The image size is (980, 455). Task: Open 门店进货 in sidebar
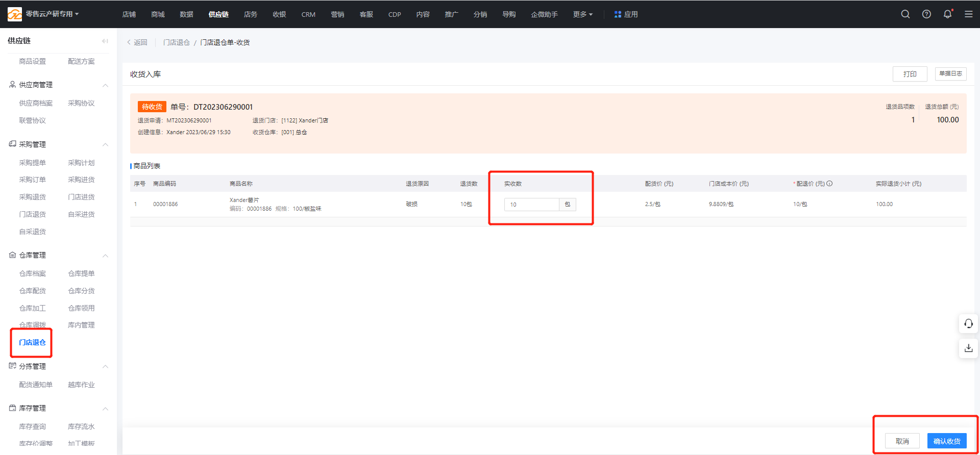tap(81, 197)
